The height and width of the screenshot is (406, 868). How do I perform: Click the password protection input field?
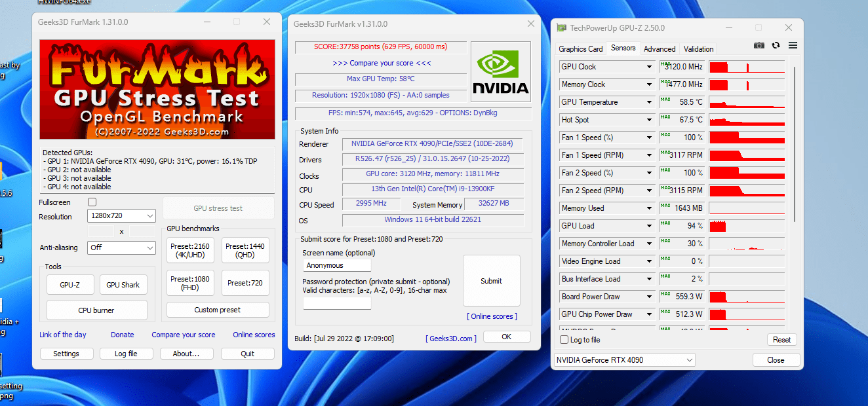337,303
